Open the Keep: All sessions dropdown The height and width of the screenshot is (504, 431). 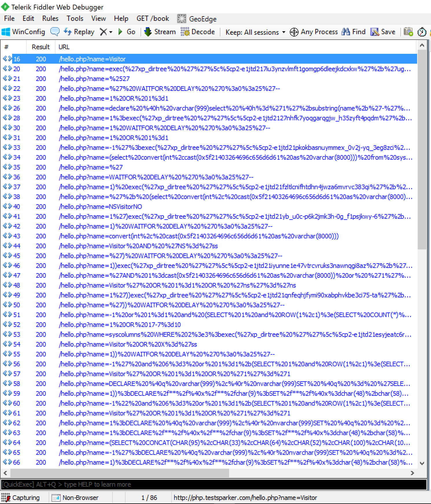pos(255,32)
